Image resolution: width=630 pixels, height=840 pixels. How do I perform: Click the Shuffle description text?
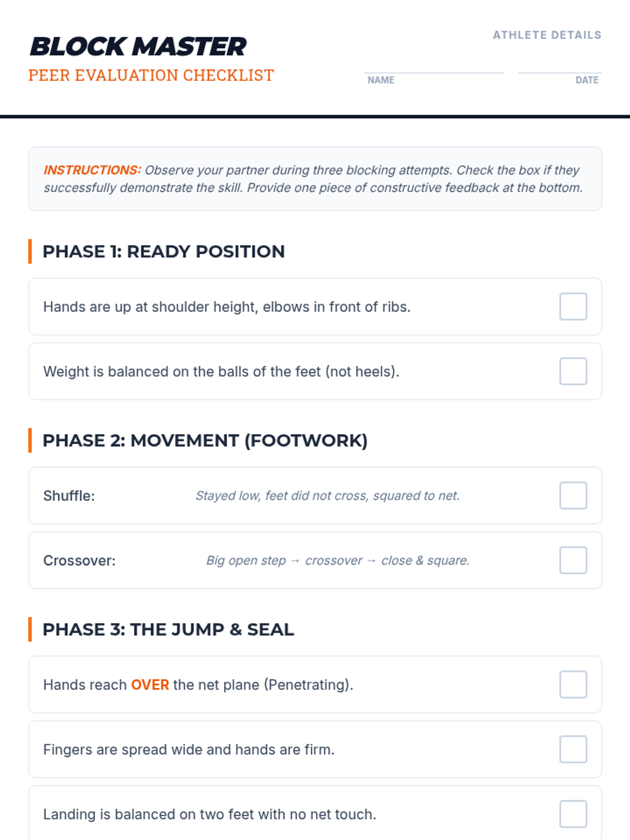coord(328,496)
